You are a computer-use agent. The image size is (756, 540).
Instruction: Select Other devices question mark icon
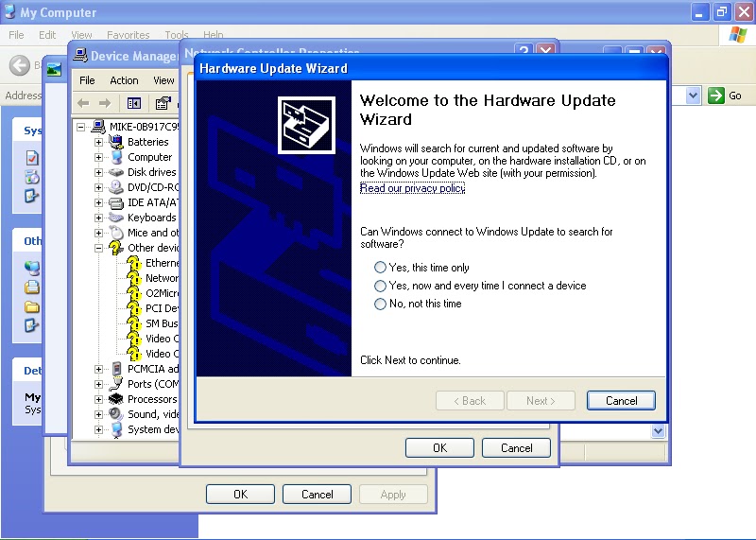[x=115, y=248]
